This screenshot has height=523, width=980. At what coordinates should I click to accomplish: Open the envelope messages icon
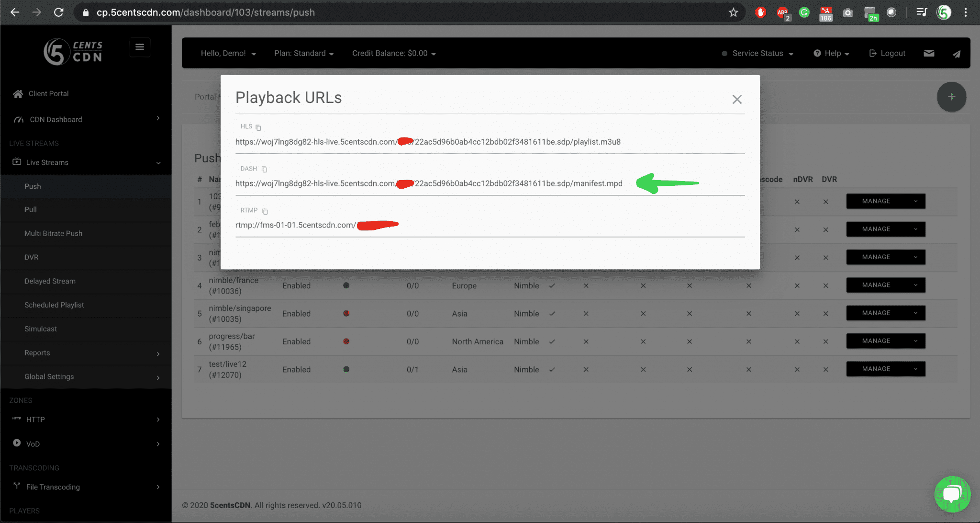coord(929,53)
